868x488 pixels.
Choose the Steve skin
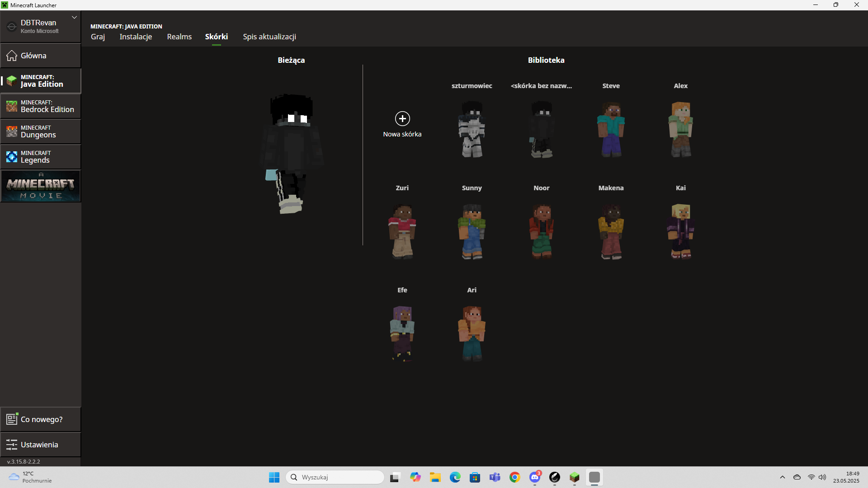[611, 130]
